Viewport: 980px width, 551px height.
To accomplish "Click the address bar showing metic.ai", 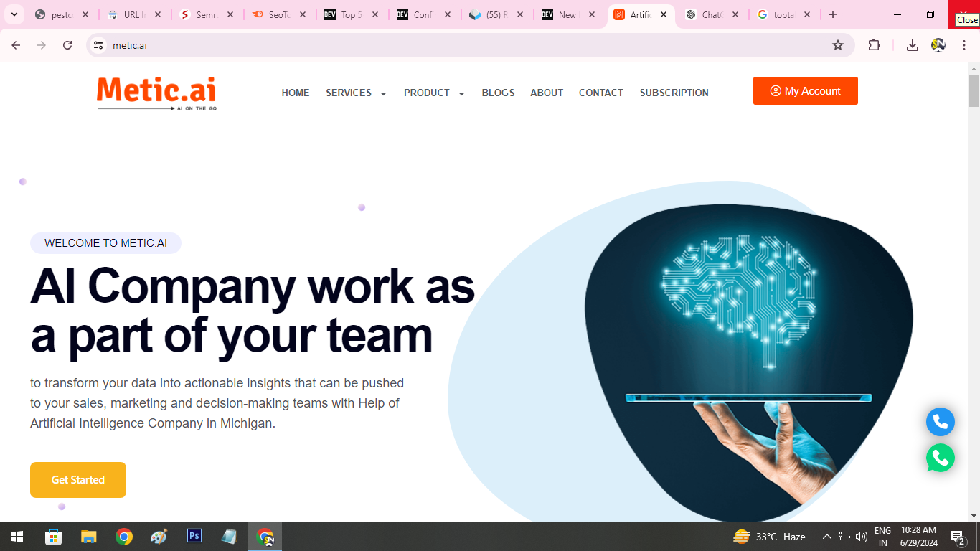I will [470, 45].
